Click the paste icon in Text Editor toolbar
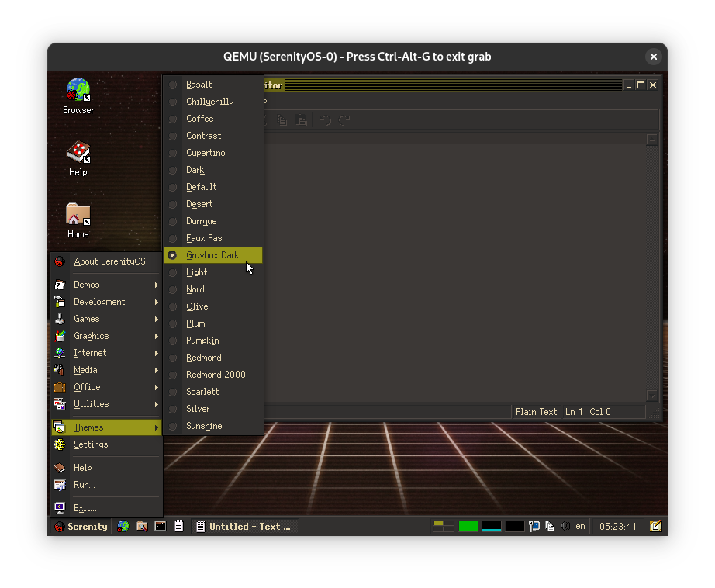Viewport: 715px width, 588px height. (x=300, y=120)
